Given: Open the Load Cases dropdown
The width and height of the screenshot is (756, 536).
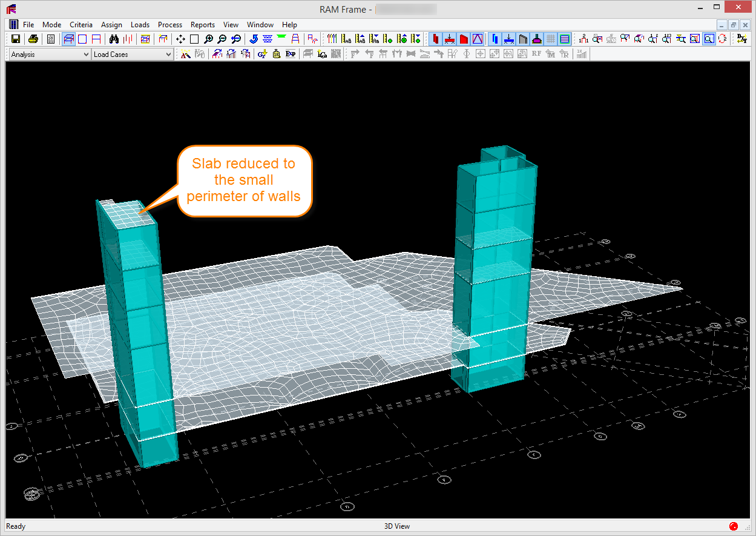Looking at the screenshot, I should click(x=133, y=55).
